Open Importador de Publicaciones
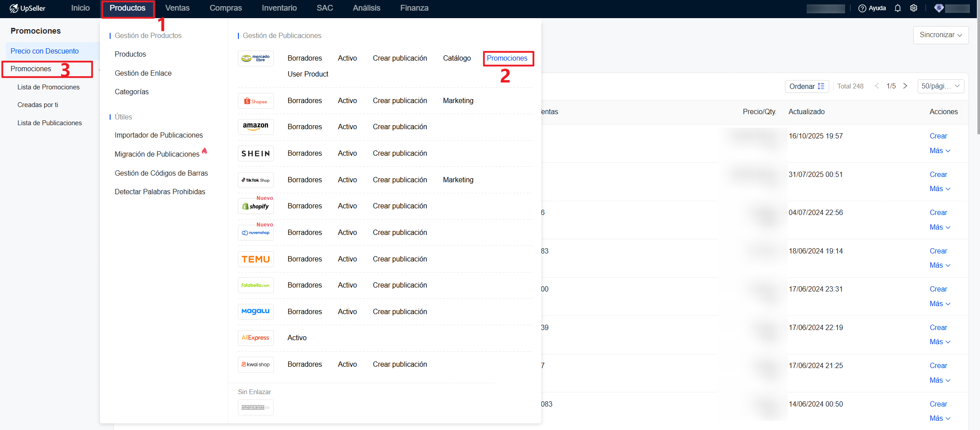Image resolution: width=980 pixels, height=430 pixels. click(159, 135)
